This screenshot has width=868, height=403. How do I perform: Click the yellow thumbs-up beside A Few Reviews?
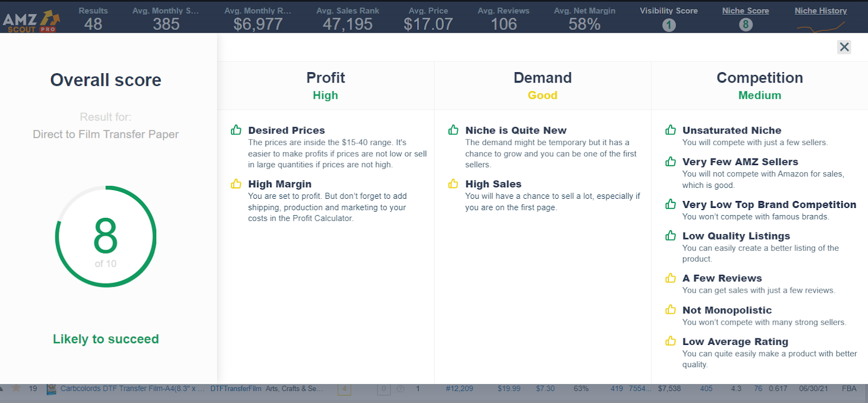point(671,278)
